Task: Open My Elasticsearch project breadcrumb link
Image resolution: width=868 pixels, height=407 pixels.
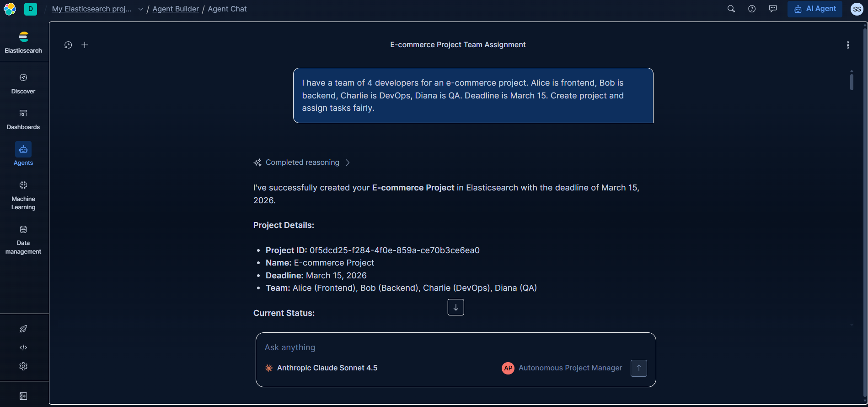Action: point(91,9)
